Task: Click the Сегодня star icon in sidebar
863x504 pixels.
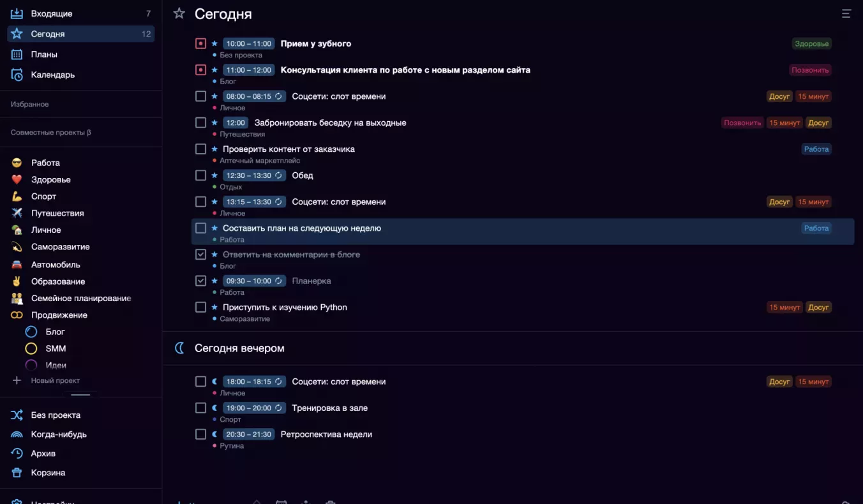Action: pyautogui.click(x=17, y=34)
